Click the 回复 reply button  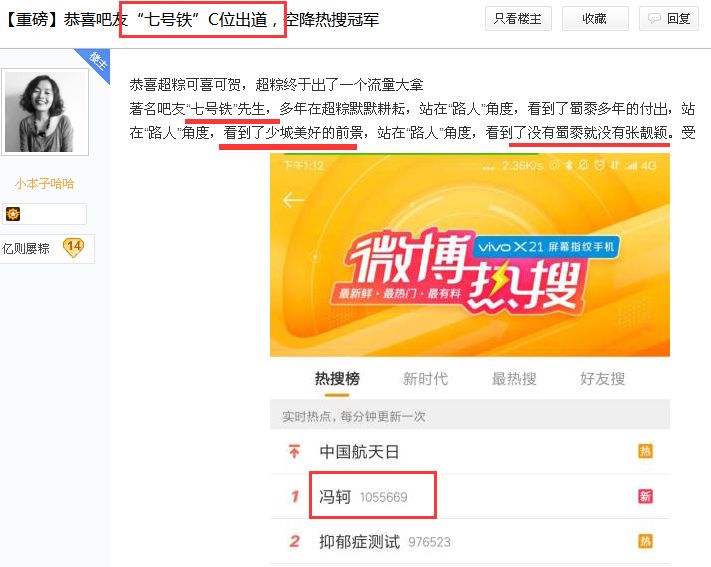(x=669, y=19)
